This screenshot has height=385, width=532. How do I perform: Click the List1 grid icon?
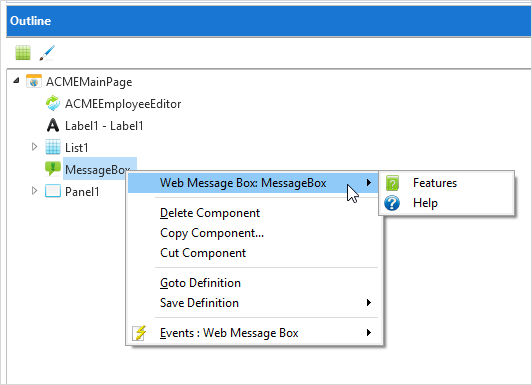tap(53, 147)
